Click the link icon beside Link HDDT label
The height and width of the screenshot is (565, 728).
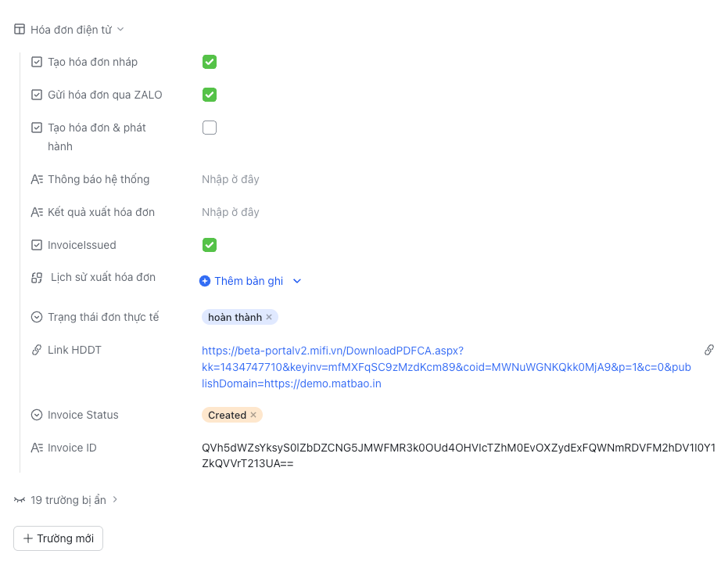click(36, 350)
